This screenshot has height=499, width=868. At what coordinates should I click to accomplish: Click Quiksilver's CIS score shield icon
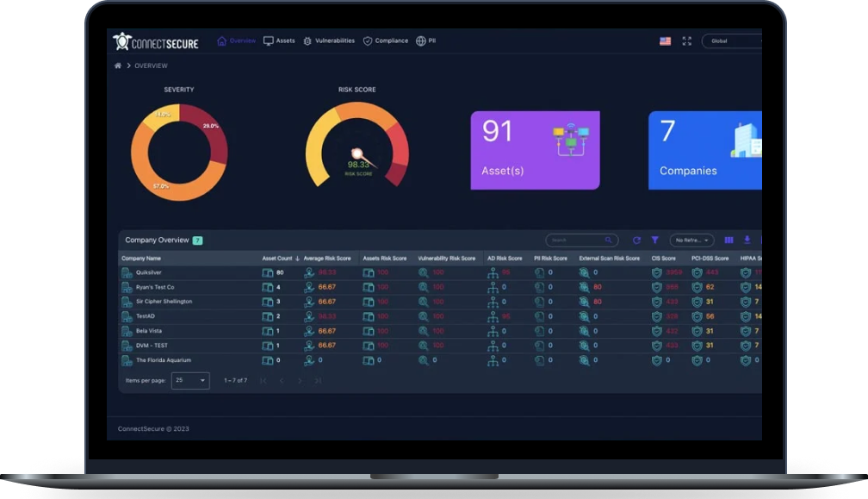coord(656,272)
